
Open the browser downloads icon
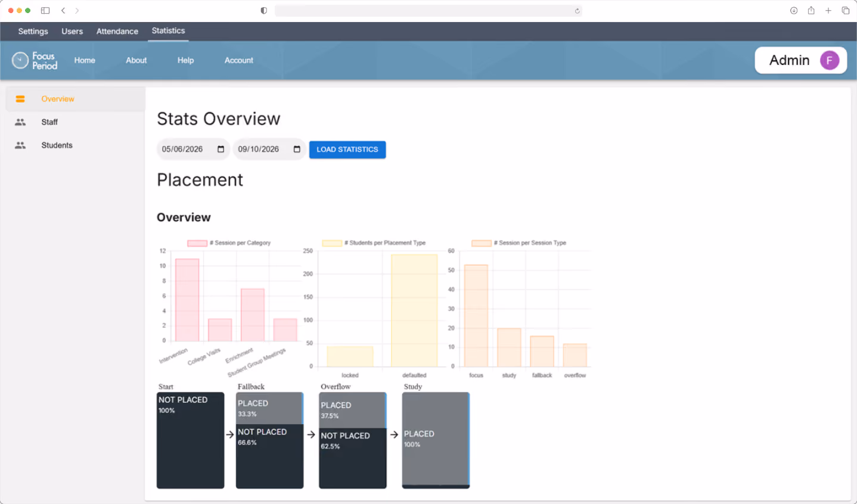(x=794, y=11)
